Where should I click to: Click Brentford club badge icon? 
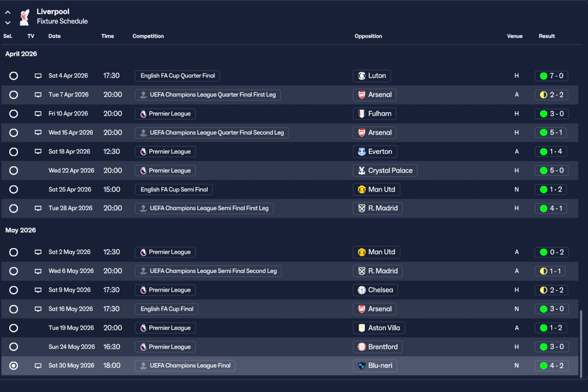362,347
